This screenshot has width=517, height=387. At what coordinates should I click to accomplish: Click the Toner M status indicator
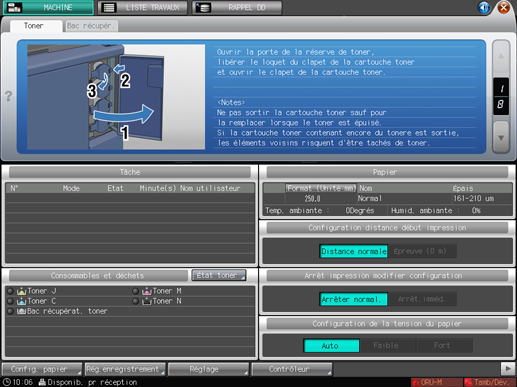[135, 291]
